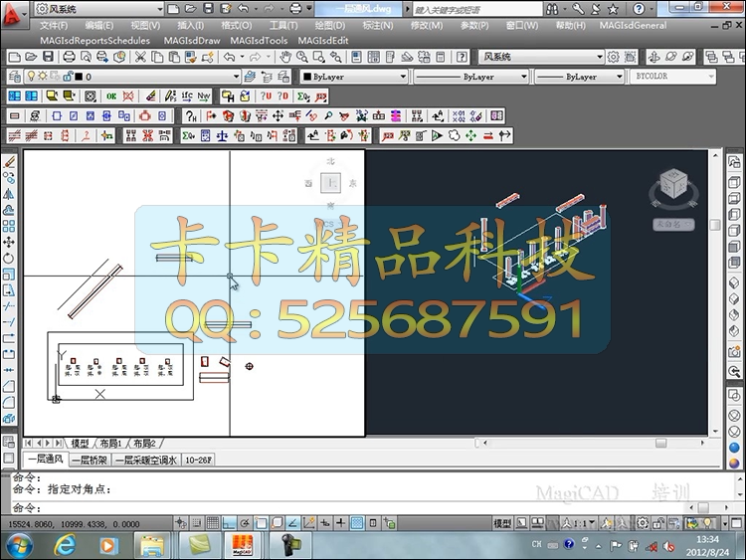
Task: Open the annotation scale 1:1 dropdown
Action: (x=580, y=523)
